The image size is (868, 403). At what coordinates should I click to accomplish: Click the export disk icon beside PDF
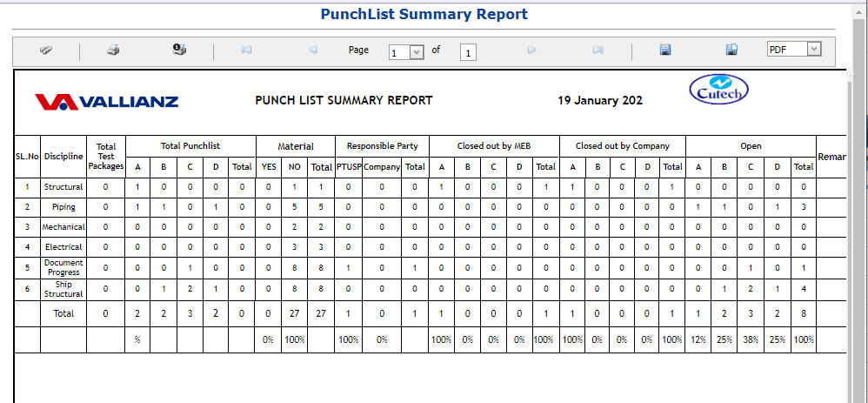tap(731, 50)
